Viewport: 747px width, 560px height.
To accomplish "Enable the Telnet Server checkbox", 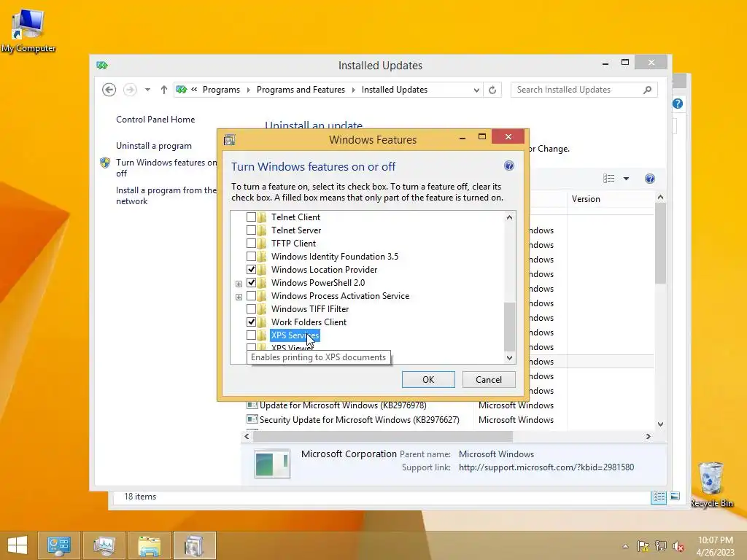I will (x=251, y=230).
